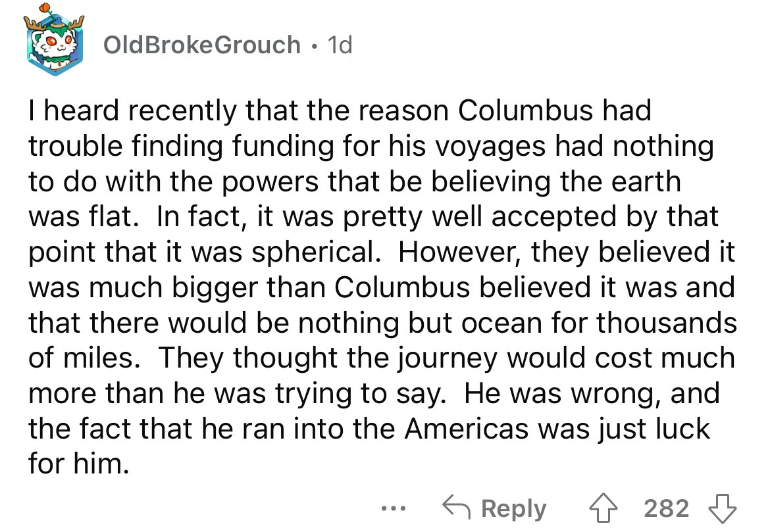Upvote OldBrokeGrouch's comment

603,508
